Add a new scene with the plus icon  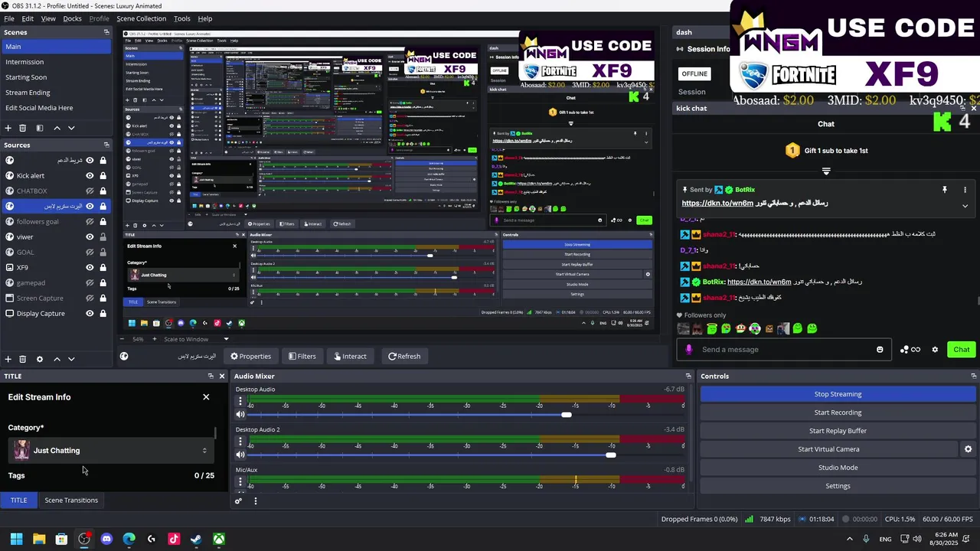tap(8, 128)
